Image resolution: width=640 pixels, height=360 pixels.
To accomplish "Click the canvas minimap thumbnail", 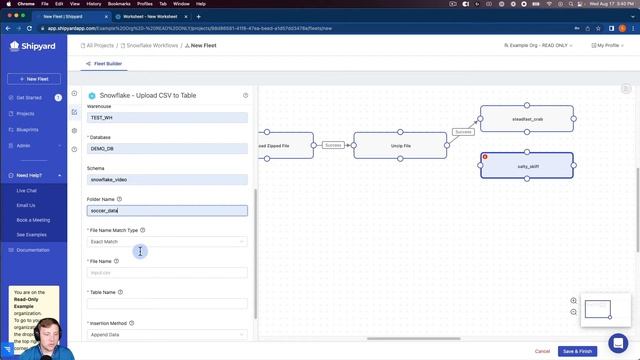I will pyautogui.click(x=606, y=310).
